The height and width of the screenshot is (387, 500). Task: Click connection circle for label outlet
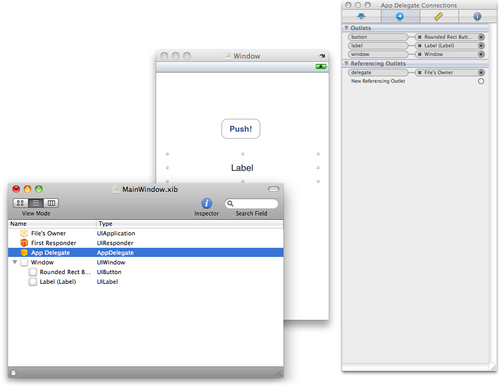coord(481,46)
